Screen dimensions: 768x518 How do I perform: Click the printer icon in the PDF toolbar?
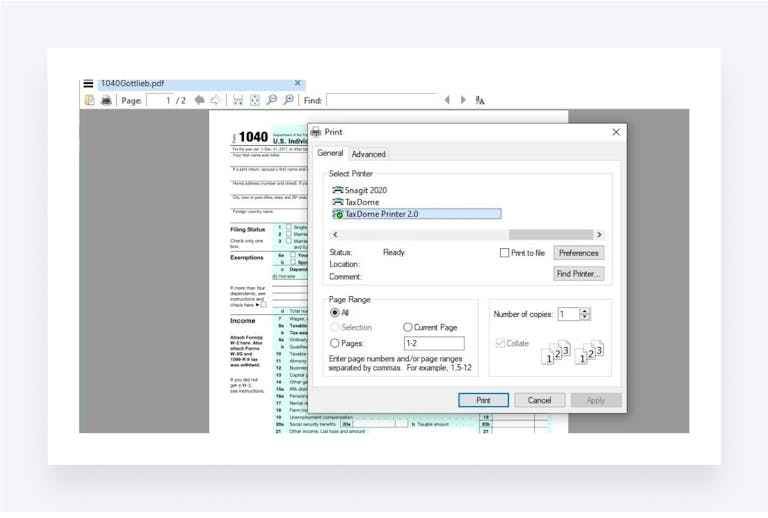click(106, 100)
